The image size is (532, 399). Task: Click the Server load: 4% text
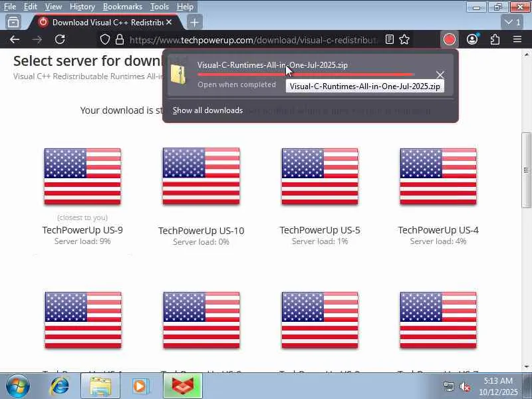[x=438, y=241]
